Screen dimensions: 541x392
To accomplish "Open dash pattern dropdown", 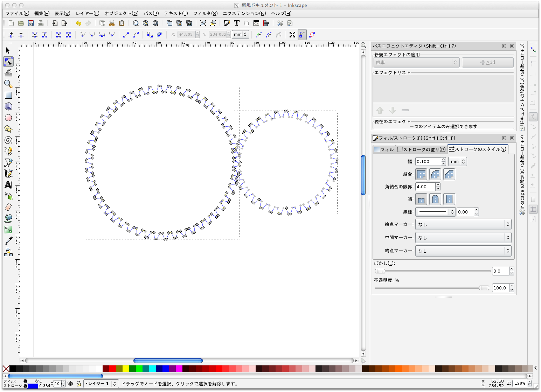I will coord(435,212).
